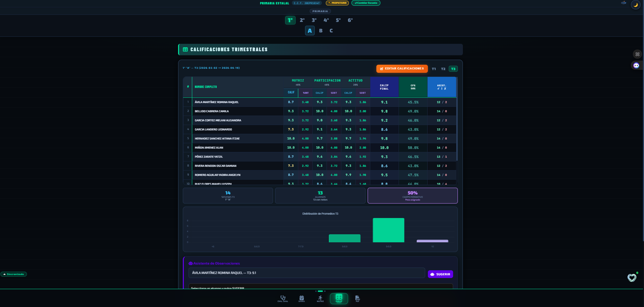Select the Calif table icon in bottom bar
This screenshot has height=307, width=644.
point(339,299)
